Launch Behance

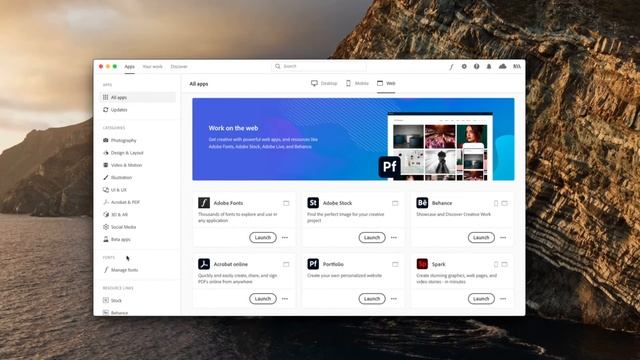point(481,238)
